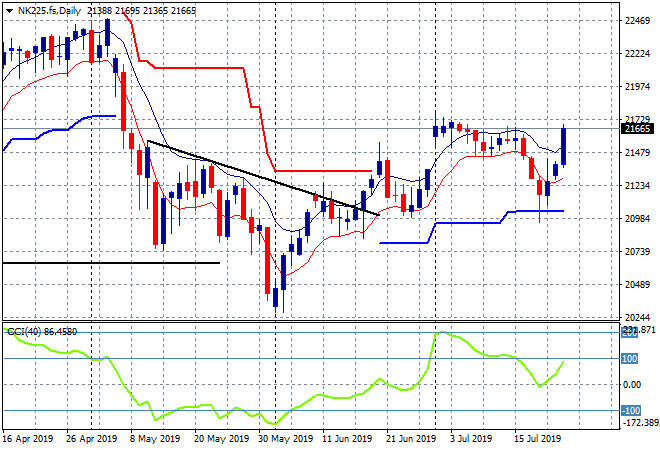This screenshot has width=660, height=450.
Task: Click price axis label 21234
Action: point(637,186)
